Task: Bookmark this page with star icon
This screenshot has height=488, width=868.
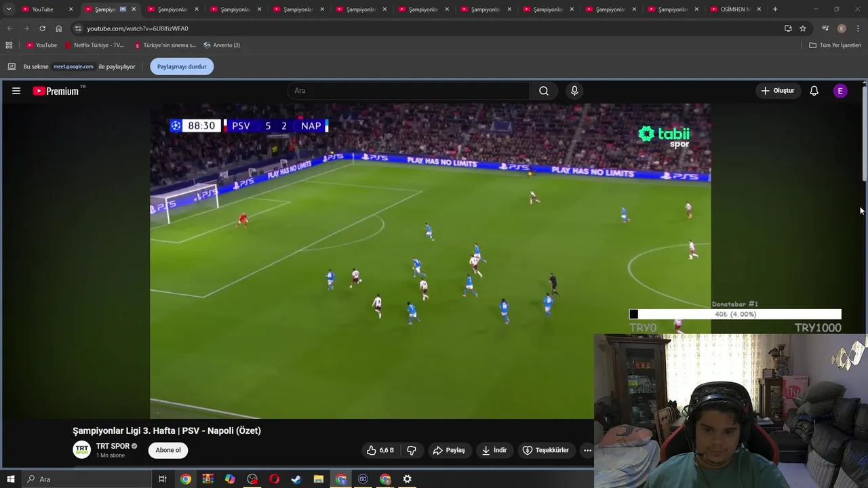Action: tap(803, 28)
